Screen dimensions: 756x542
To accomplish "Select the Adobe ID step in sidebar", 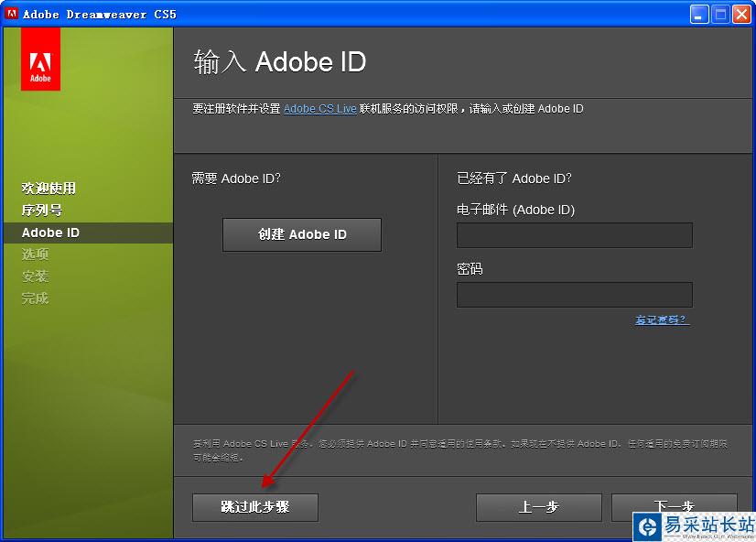I will point(88,233).
